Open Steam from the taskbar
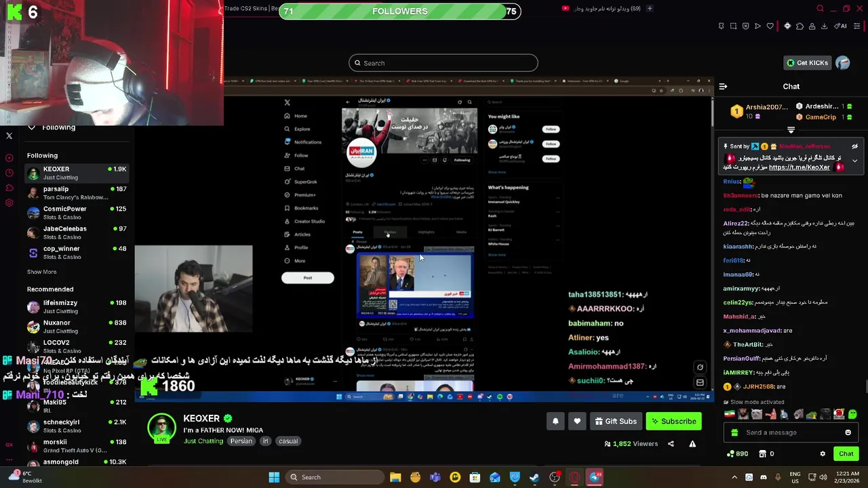868x488 pixels. (534, 477)
